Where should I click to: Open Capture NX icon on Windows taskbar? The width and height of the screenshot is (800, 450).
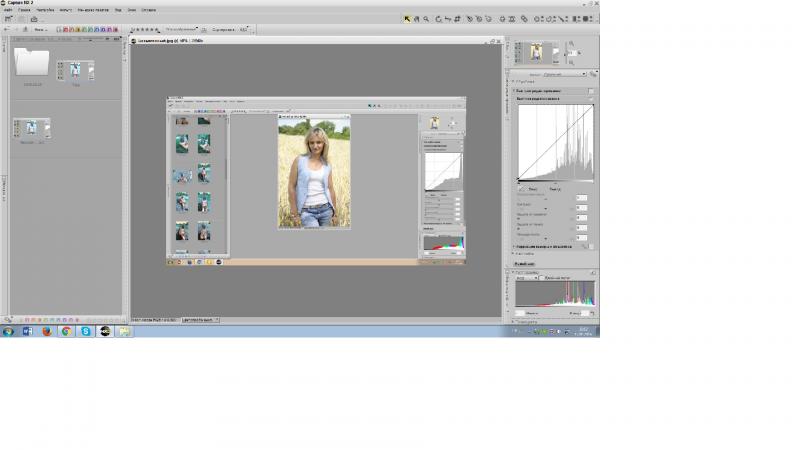(x=105, y=331)
